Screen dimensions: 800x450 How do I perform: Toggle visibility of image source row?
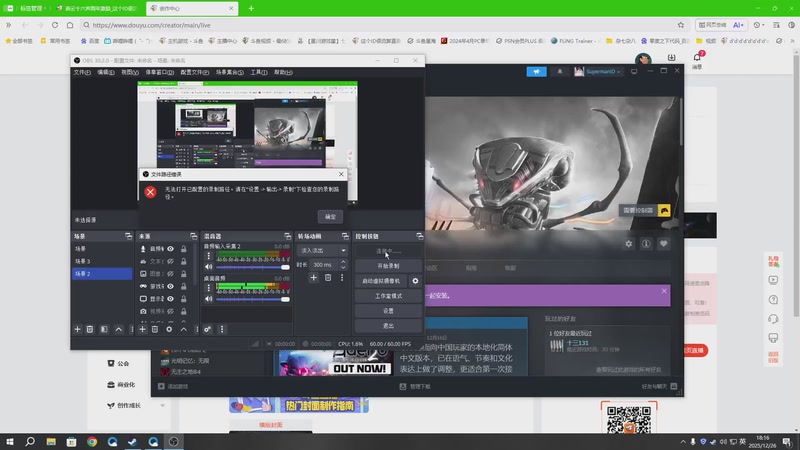[x=170, y=274]
